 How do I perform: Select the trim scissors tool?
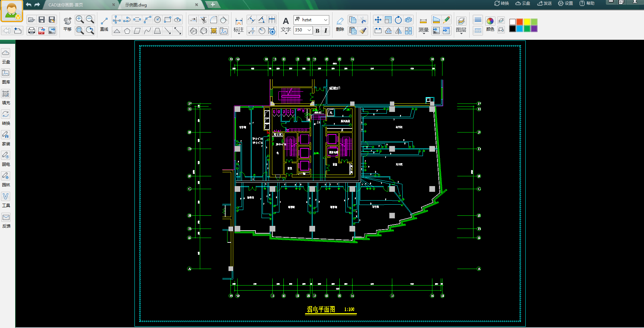point(203,20)
